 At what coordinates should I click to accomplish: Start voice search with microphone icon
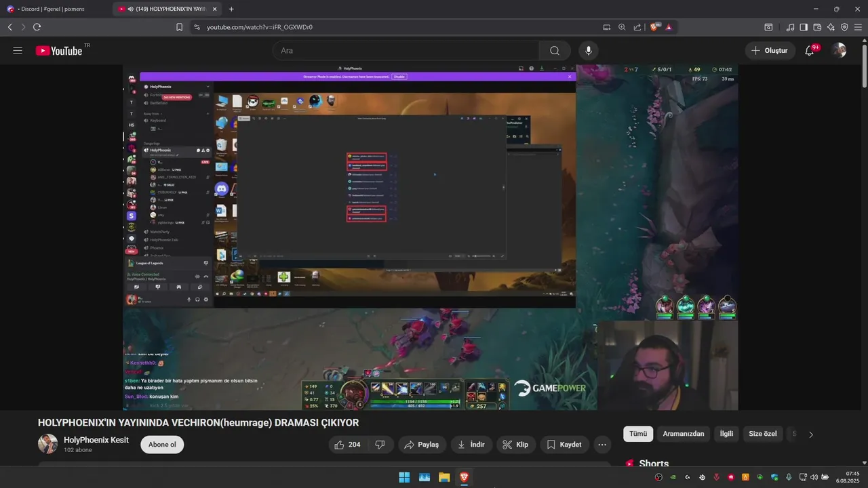589,51
